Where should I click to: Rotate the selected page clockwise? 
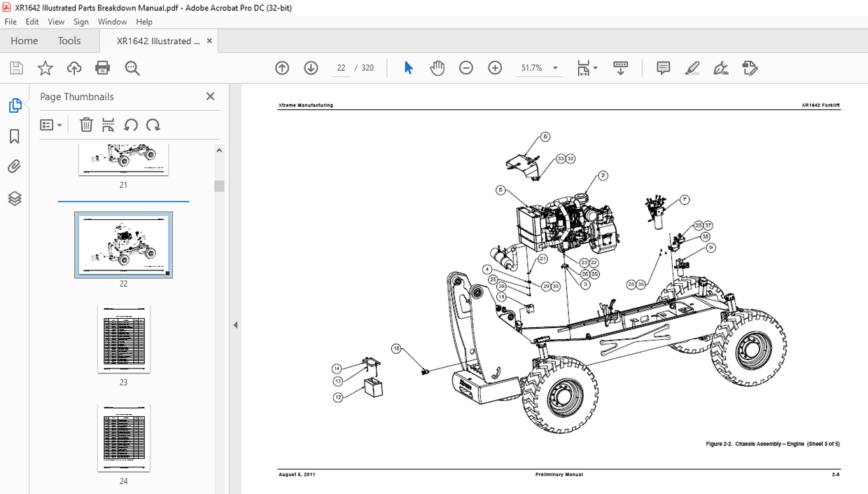[x=153, y=125]
